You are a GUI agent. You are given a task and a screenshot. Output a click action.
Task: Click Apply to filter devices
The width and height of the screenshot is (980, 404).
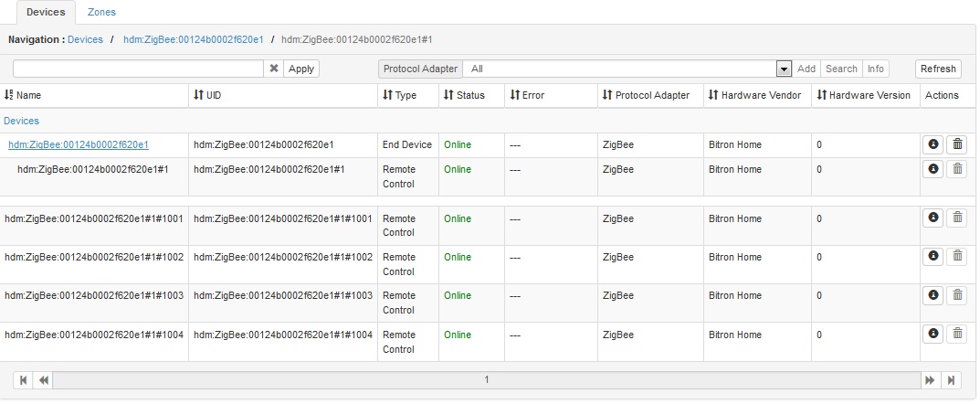pos(301,69)
